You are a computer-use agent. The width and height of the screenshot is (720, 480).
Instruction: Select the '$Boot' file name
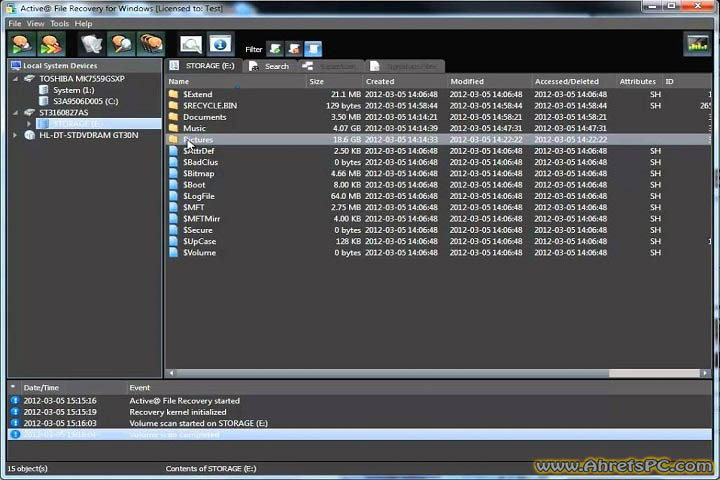click(x=194, y=185)
